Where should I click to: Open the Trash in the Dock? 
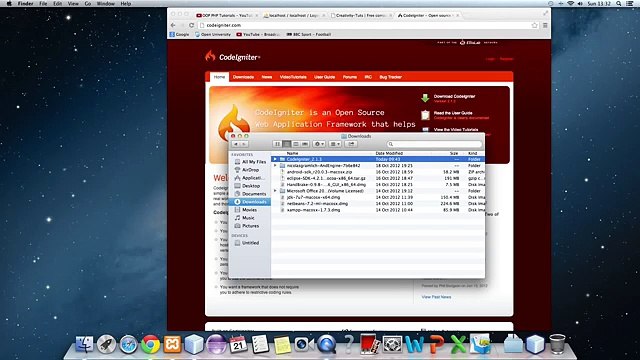coord(557,344)
